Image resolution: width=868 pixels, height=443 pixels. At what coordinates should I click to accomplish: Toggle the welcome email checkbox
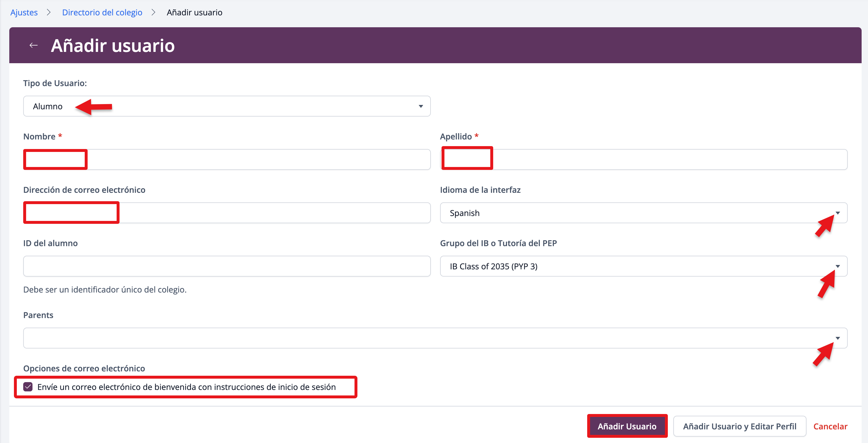point(28,387)
